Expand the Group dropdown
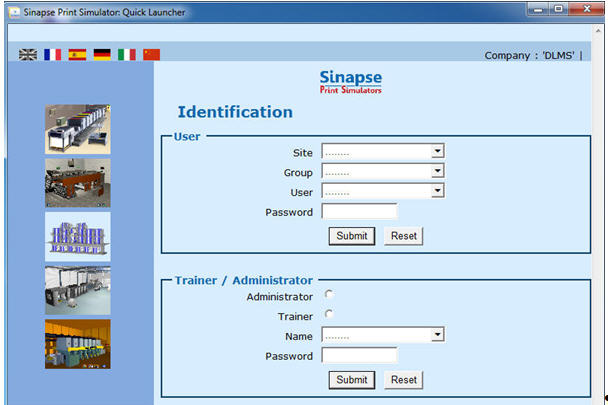This screenshot has height=405, width=608. click(x=383, y=171)
